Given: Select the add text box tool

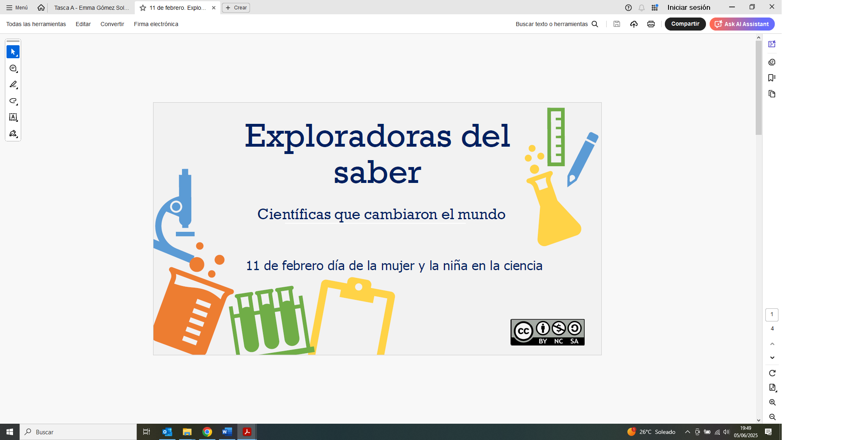Looking at the screenshot, I should [x=13, y=117].
